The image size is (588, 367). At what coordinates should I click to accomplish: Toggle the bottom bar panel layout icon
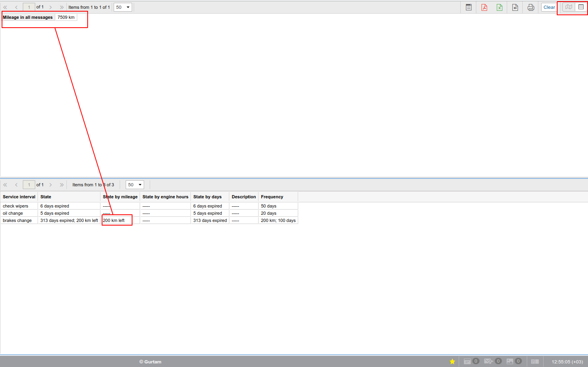(535, 361)
